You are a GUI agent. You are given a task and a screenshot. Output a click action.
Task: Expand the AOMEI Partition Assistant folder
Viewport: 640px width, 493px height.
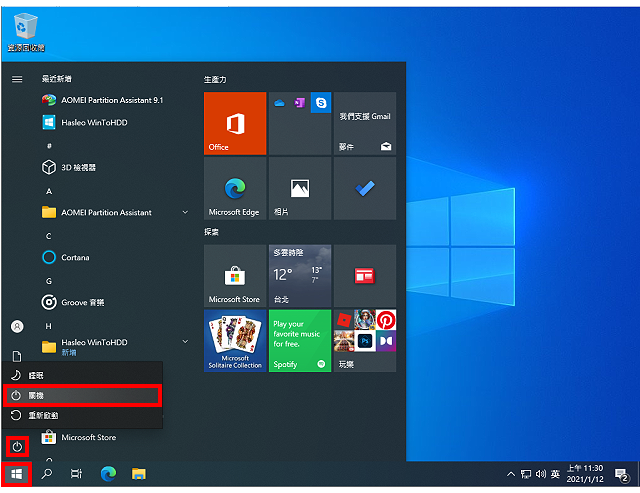click(x=114, y=212)
